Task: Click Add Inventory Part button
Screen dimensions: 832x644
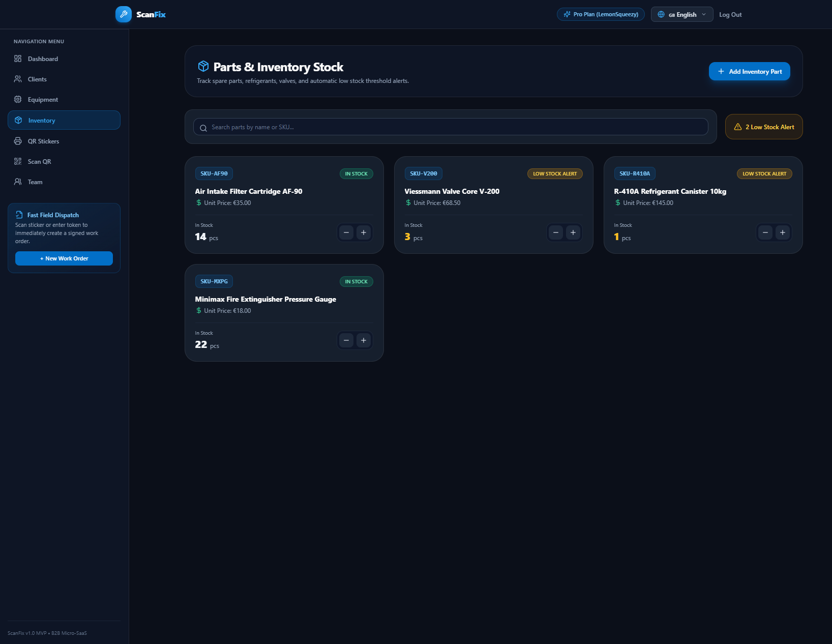Action: tap(750, 71)
